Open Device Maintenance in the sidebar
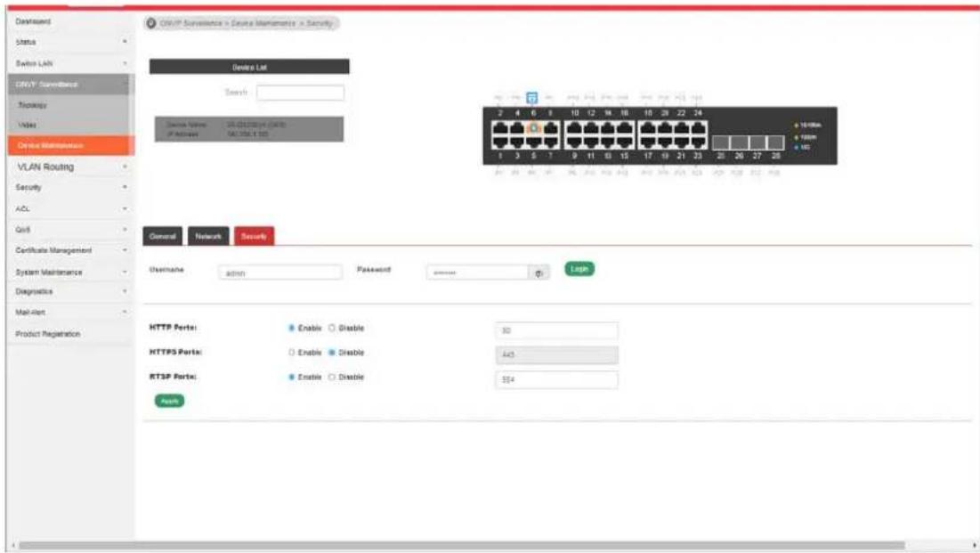This screenshot has width=980, height=553. coord(71,145)
